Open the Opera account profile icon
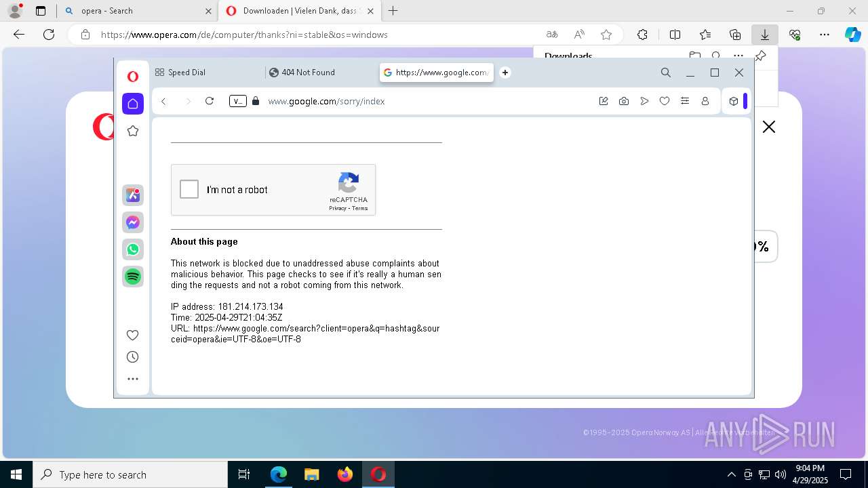 705,101
